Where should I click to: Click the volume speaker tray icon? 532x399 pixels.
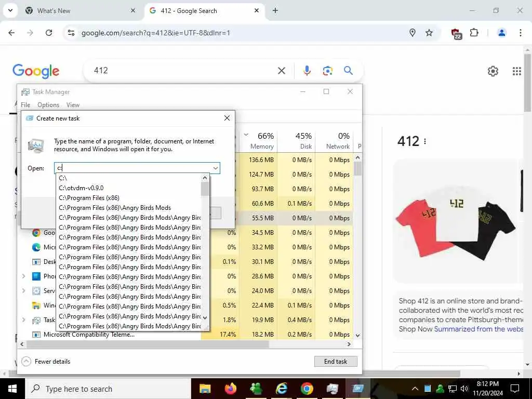(464, 389)
